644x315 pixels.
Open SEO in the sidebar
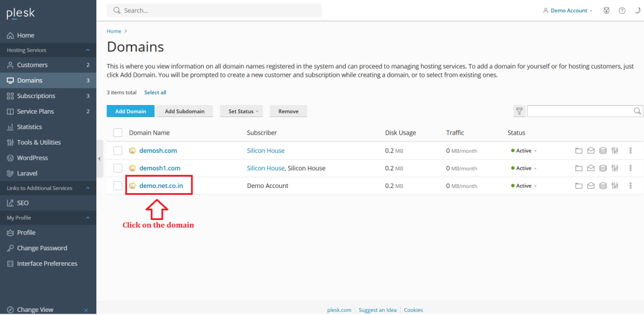tap(48, 203)
